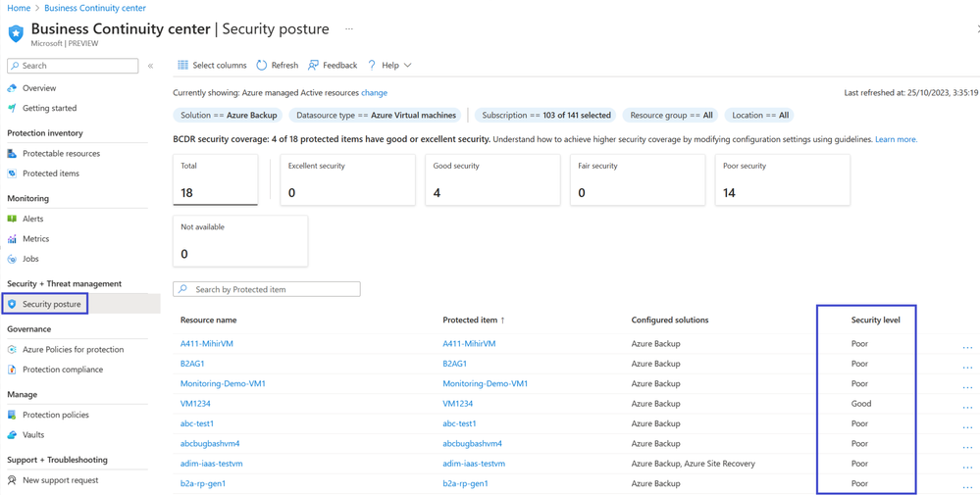Click the Metrics chart icon
Image resolution: width=980 pixels, height=495 pixels.
pyautogui.click(x=12, y=239)
